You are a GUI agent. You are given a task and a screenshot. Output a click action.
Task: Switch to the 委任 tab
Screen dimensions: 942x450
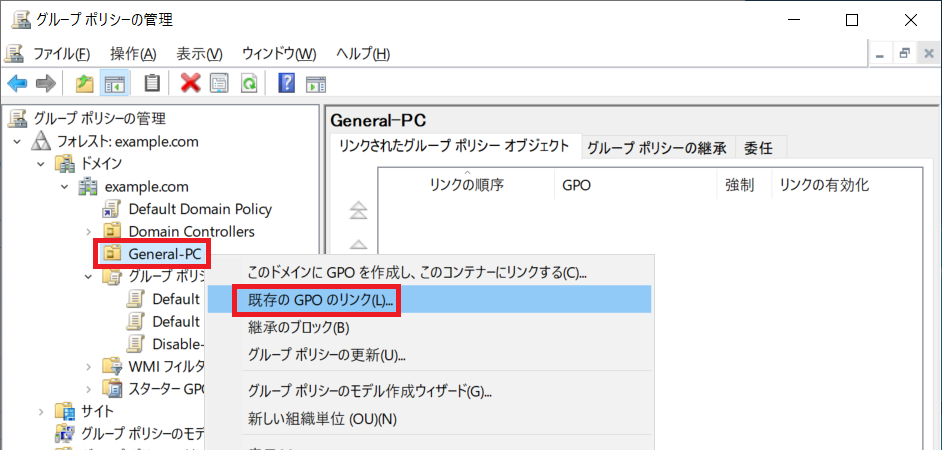pyautogui.click(x=758, y=148)
